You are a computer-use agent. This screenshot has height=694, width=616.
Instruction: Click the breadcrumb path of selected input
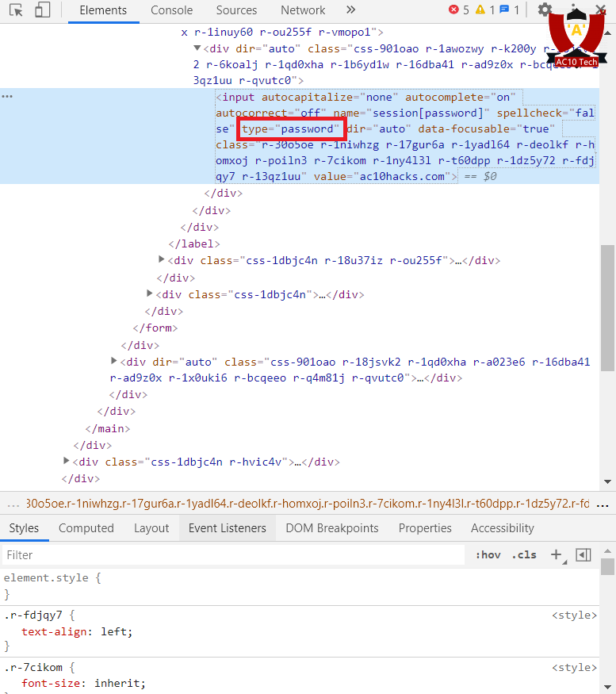[308, 504]
